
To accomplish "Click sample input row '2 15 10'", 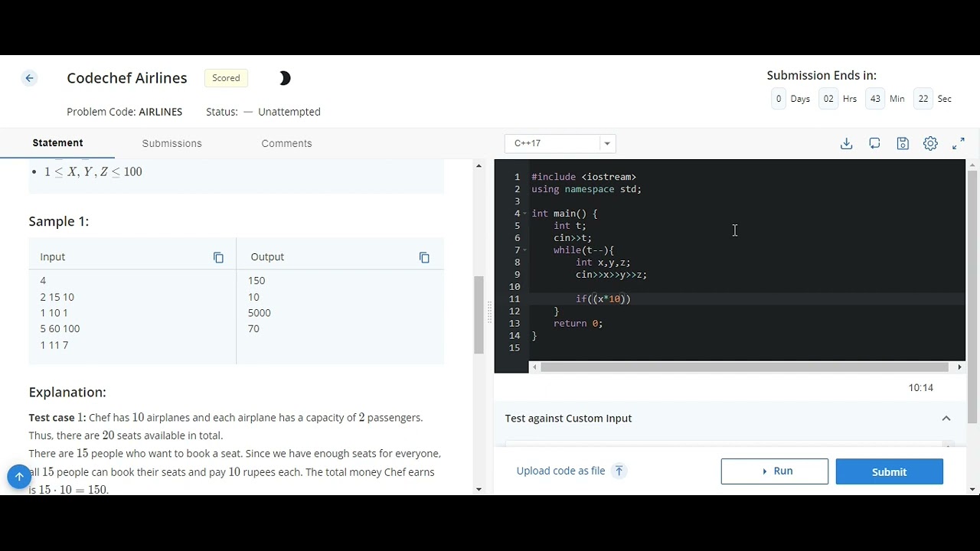I will tap(57, 297).
